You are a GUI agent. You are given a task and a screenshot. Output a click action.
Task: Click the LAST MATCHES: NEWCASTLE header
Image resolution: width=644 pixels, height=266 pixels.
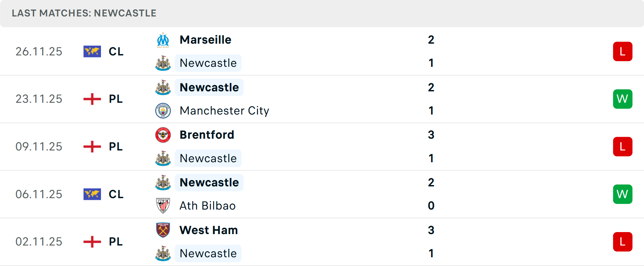[84, 13]
